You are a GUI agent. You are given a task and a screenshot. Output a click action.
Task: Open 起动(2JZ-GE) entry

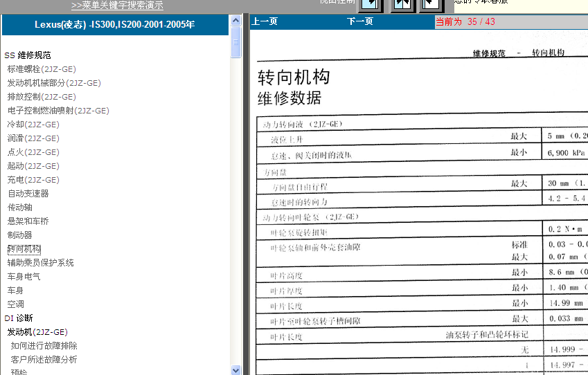(x=33, y=166)
